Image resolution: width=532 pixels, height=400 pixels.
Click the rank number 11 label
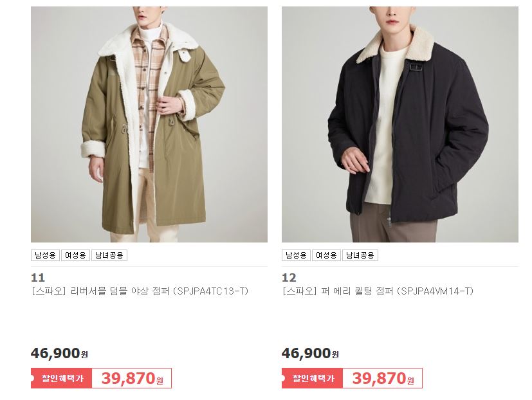pyautogui.click(x=38, y=278)
